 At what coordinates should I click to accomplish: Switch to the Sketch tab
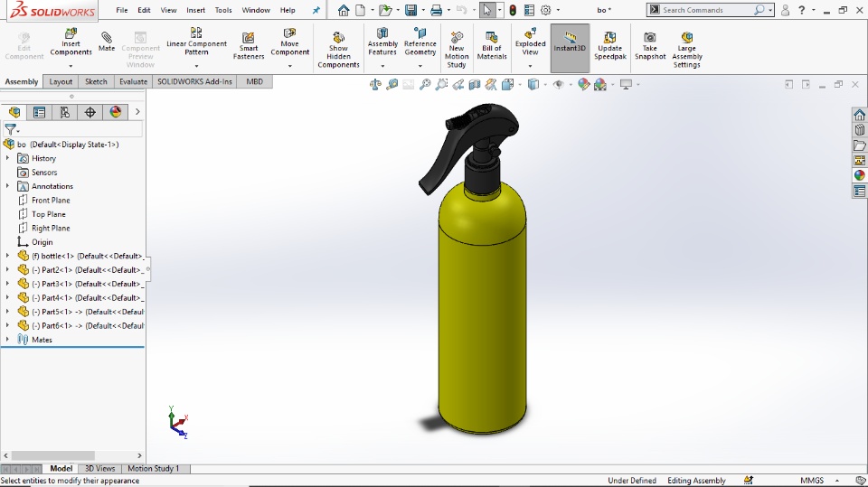(96, 81)
